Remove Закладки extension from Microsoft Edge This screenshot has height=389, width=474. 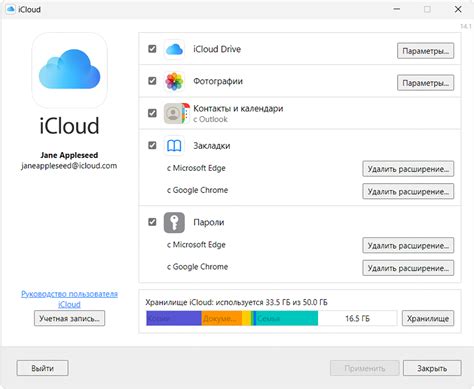408,169
